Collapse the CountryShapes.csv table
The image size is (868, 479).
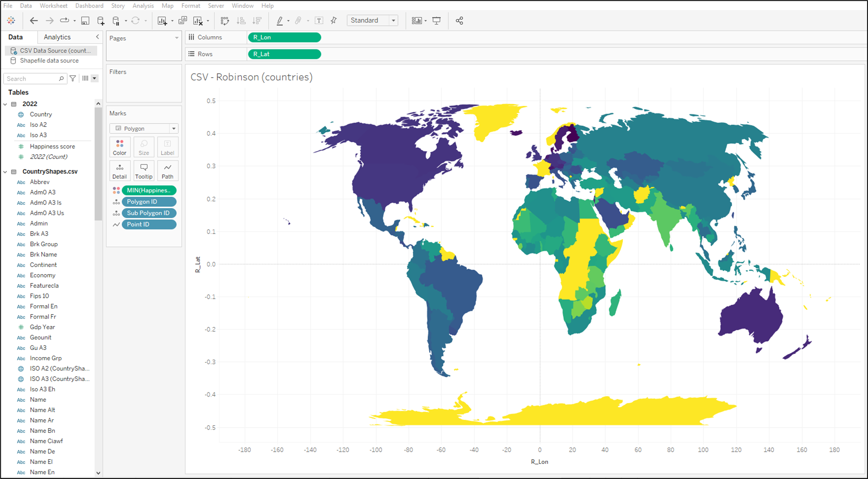5,171
